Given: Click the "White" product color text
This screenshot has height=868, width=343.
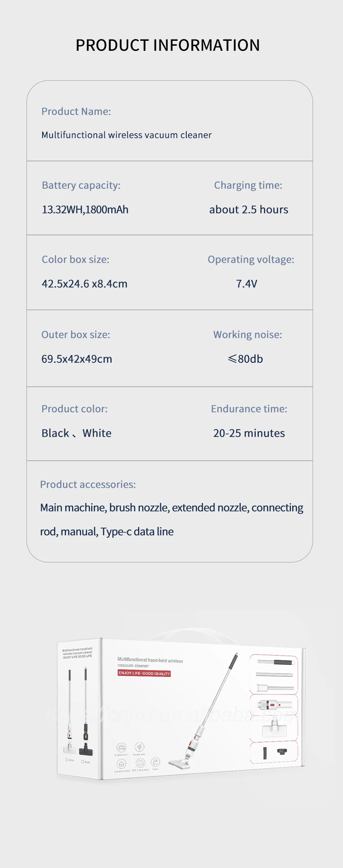Looking at the screenshot, I should (97, 433).
